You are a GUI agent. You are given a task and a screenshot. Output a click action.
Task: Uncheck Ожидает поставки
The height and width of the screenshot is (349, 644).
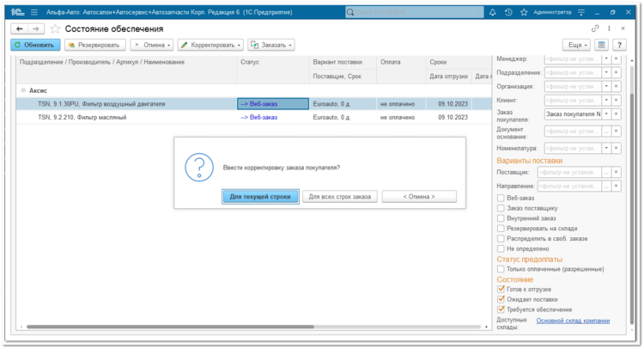(501, 299)
